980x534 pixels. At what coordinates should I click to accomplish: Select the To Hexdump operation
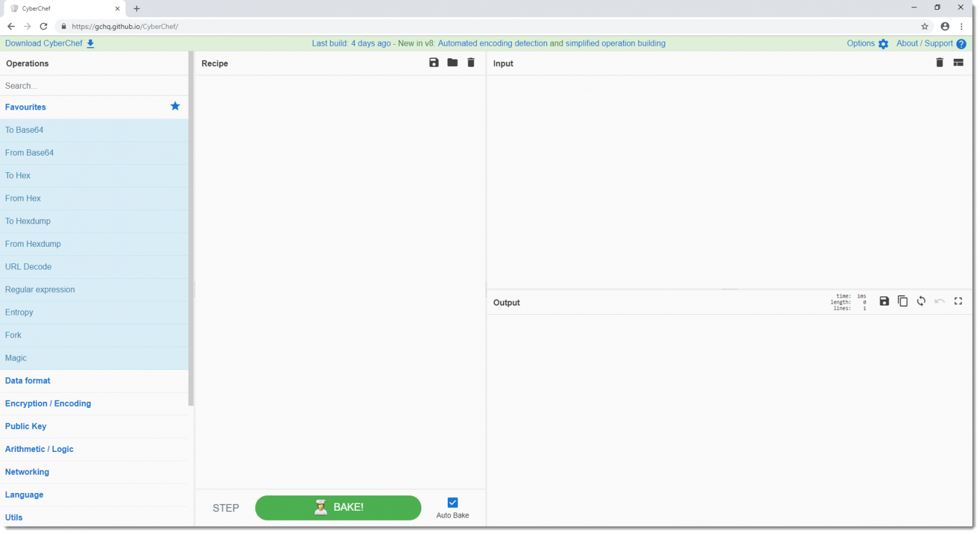[94, 221]
